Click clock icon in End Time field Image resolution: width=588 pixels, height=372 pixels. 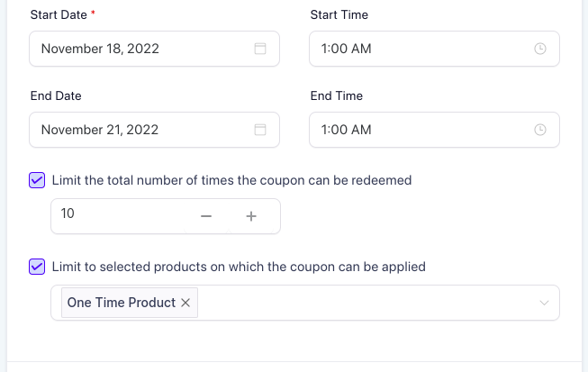click(x=540, y=130)
